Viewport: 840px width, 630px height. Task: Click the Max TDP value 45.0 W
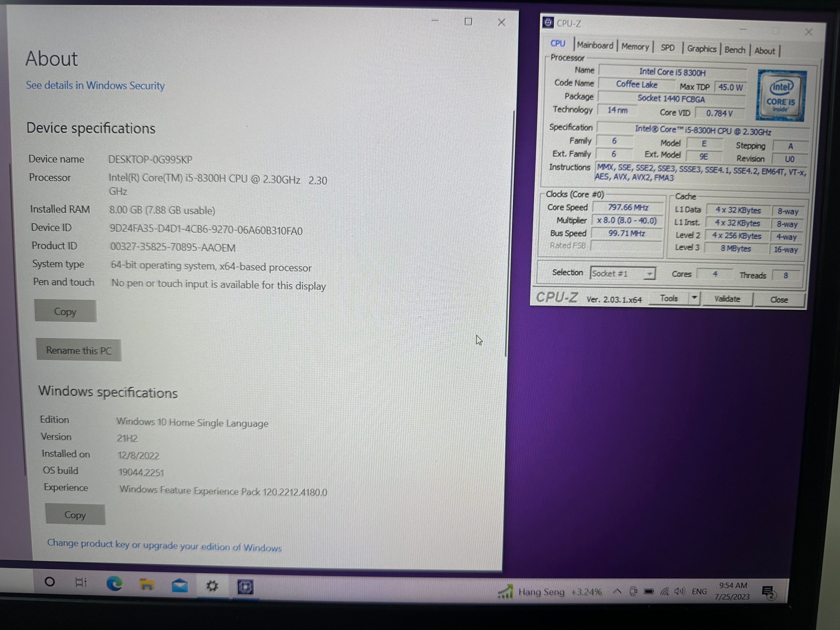(730, 87)
